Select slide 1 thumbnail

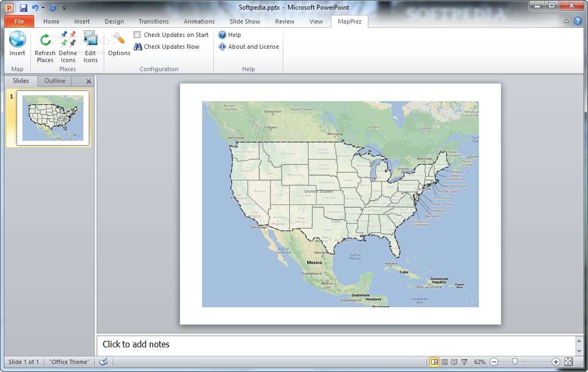[x=53, y=118]
